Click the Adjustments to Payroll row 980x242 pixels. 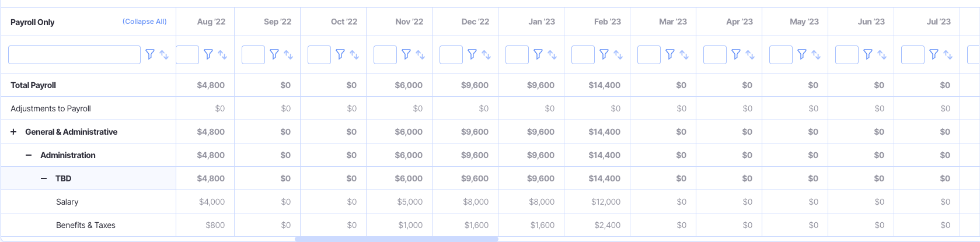[51, 108]
